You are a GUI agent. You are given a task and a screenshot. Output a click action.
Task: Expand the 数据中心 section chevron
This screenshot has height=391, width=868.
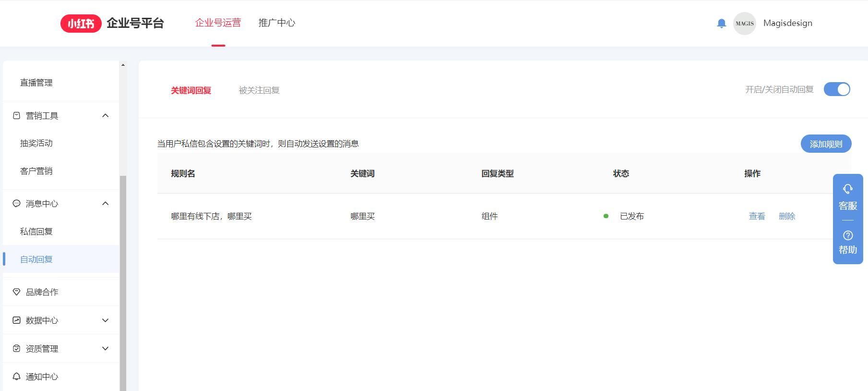tap(106, 320)
